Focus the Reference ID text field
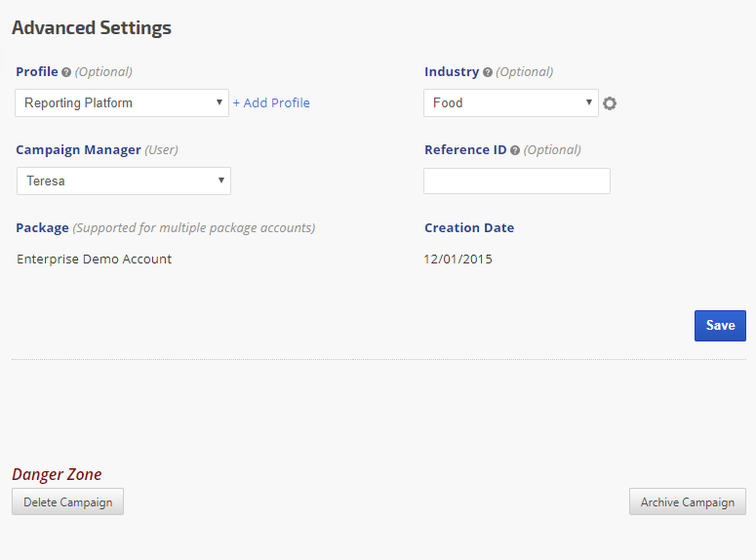The height and width of the screenshot is (560, 756). point(516,180)
